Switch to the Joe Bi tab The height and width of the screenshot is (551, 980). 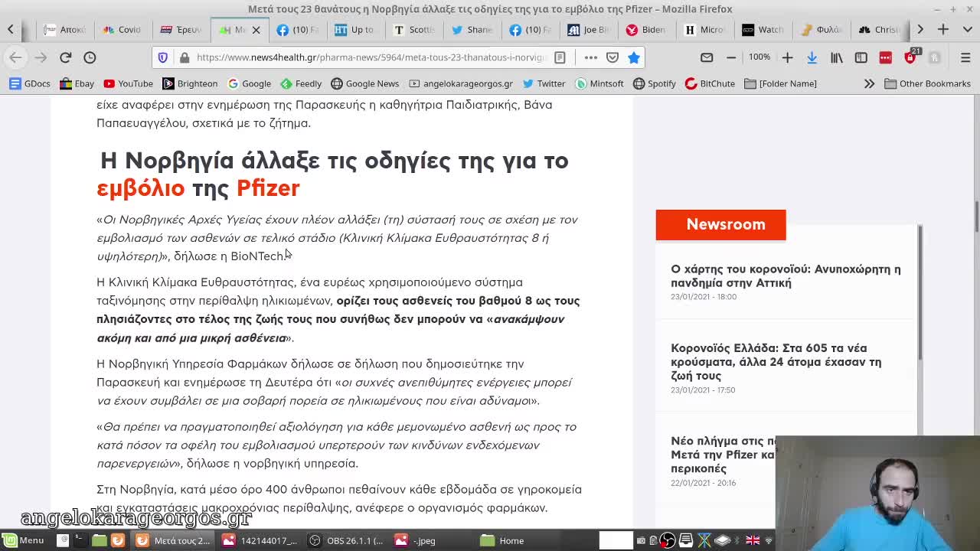point(588,29)
